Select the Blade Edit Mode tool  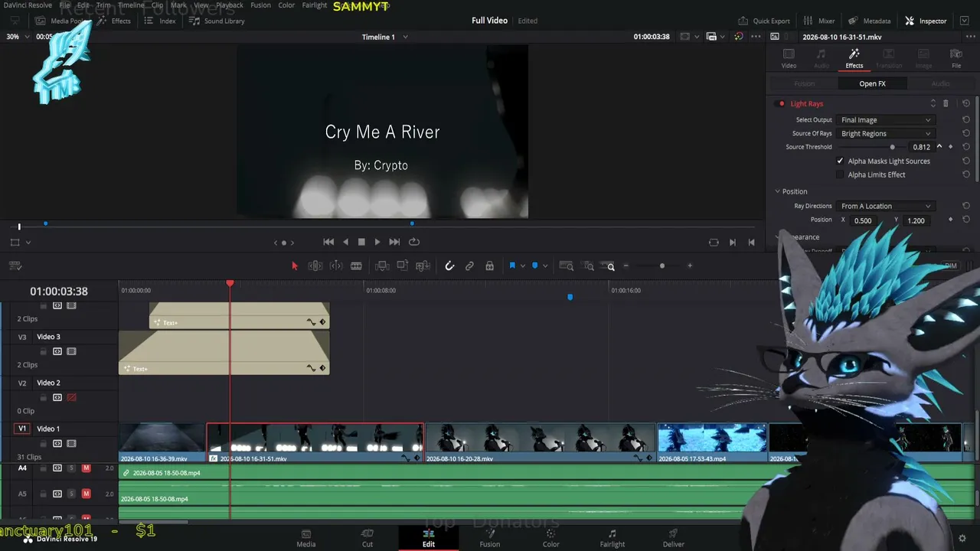[356, 266]
